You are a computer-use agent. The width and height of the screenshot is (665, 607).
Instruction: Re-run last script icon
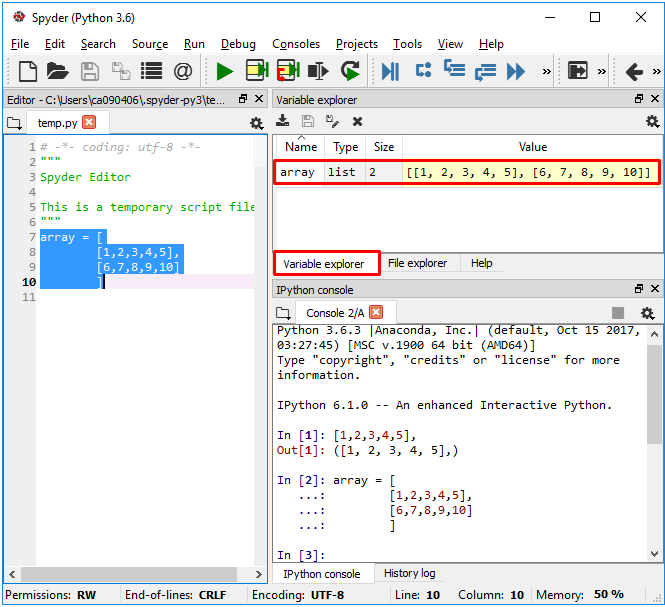[x=350, y=71]
